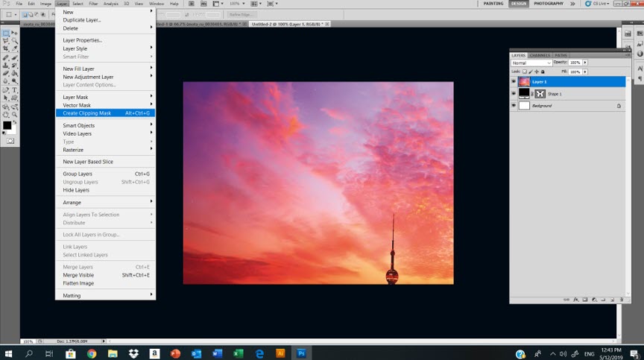Toggle Lock position icon
Viewport: 644px width, 360px height.
coord(537,72)
